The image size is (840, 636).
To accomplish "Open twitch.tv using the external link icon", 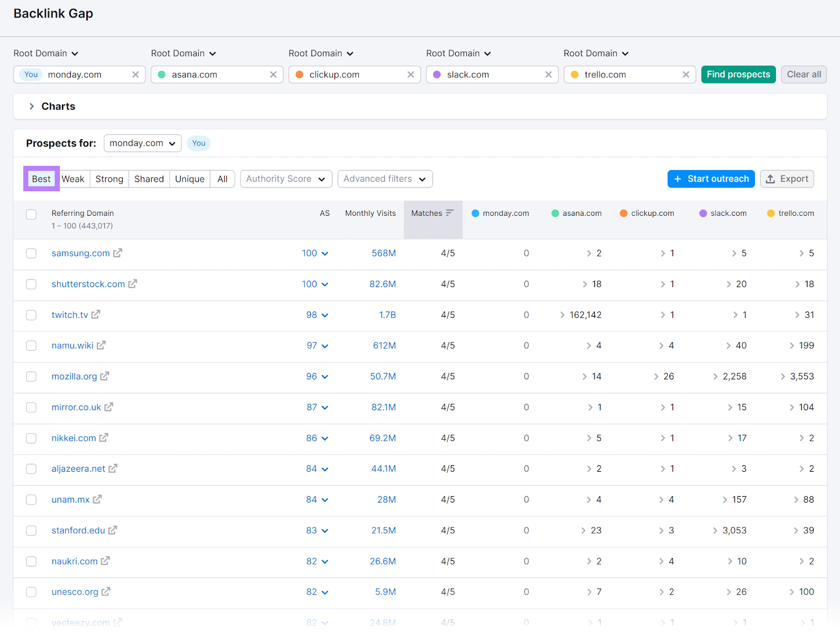I will [96, 315].
